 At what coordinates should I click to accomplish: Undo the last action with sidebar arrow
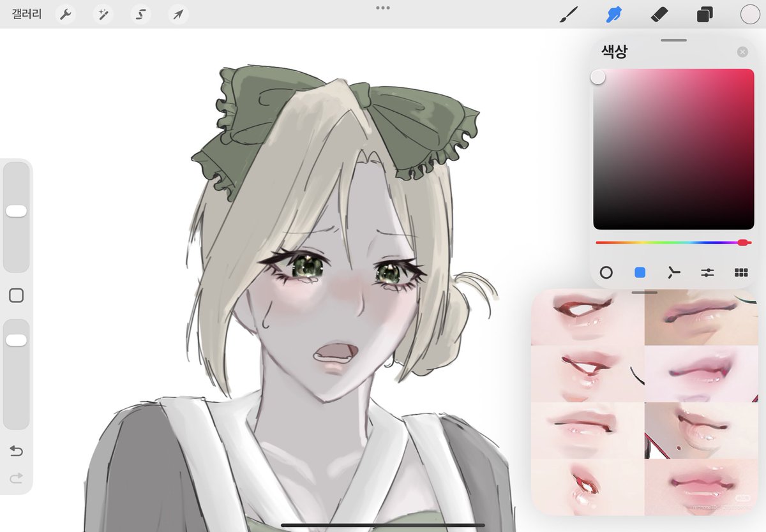click(x=17, y=451)
